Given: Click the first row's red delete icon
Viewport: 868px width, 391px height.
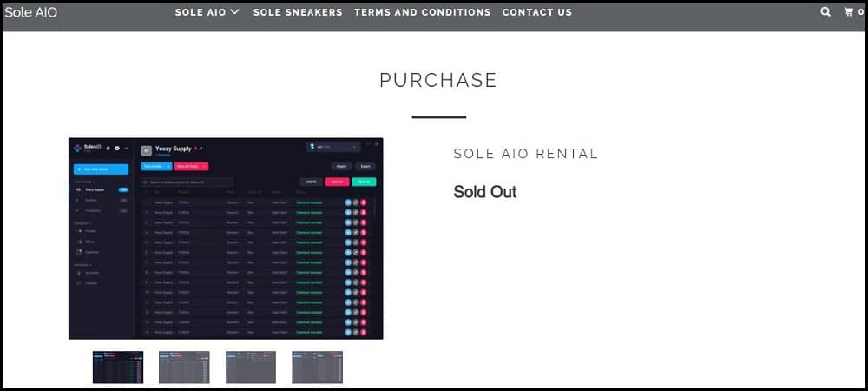Looking at the screenshot, I should pyautogui.click(x=364, y=202).
